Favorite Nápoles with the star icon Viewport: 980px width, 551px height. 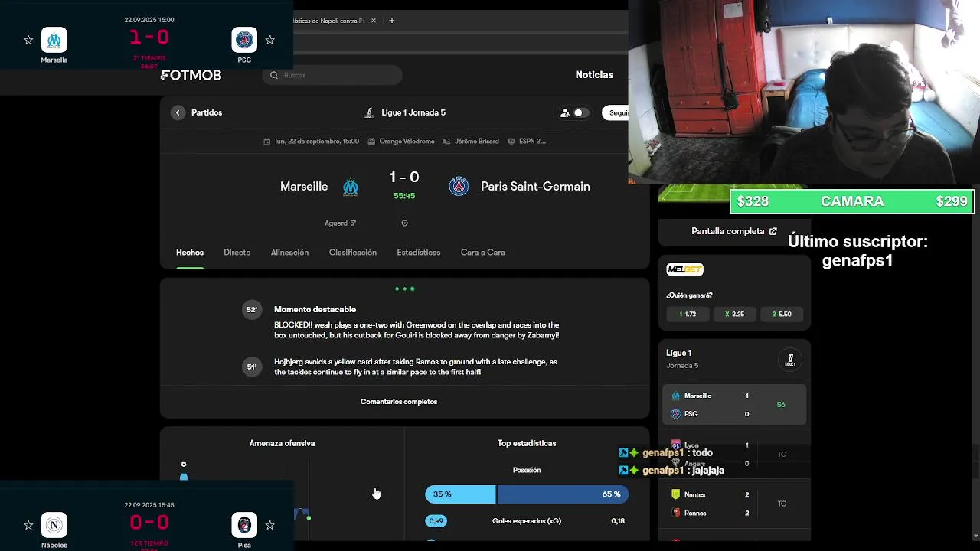(x=28, y=525)
